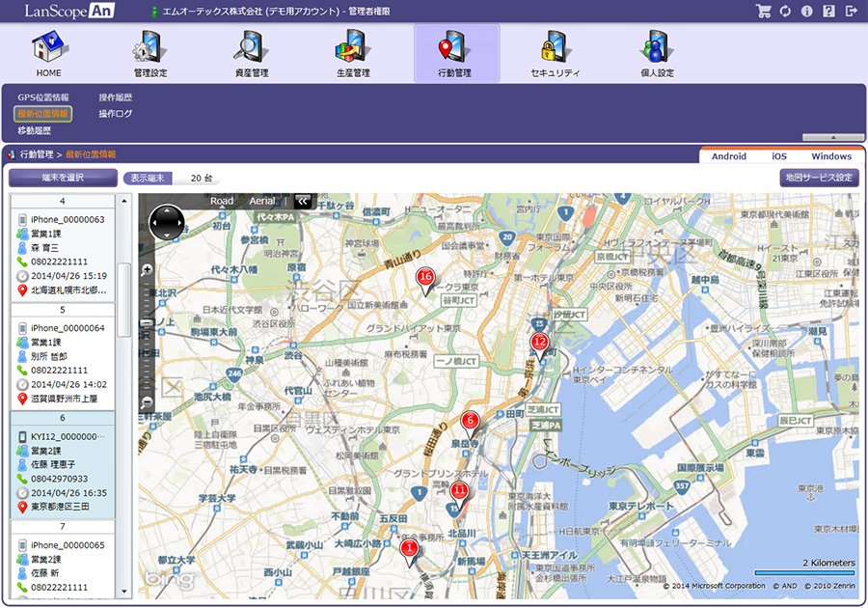The height and width of the screenshot is (608, 868).
Task: Click the LanScope An logo
Action: click(69, 11)
